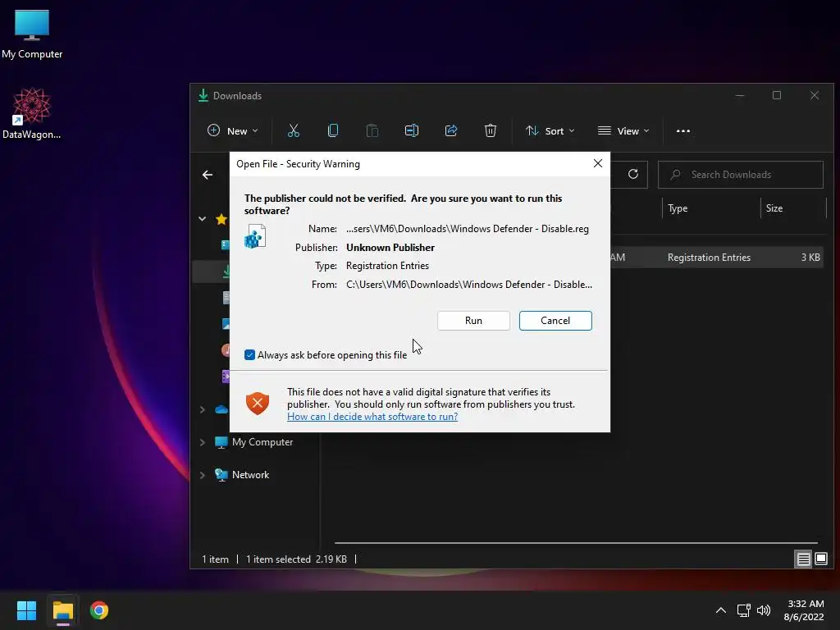Collapse the Quick access star section
The width and height of the screenshot is (840, 630).
tap(203, 218)
